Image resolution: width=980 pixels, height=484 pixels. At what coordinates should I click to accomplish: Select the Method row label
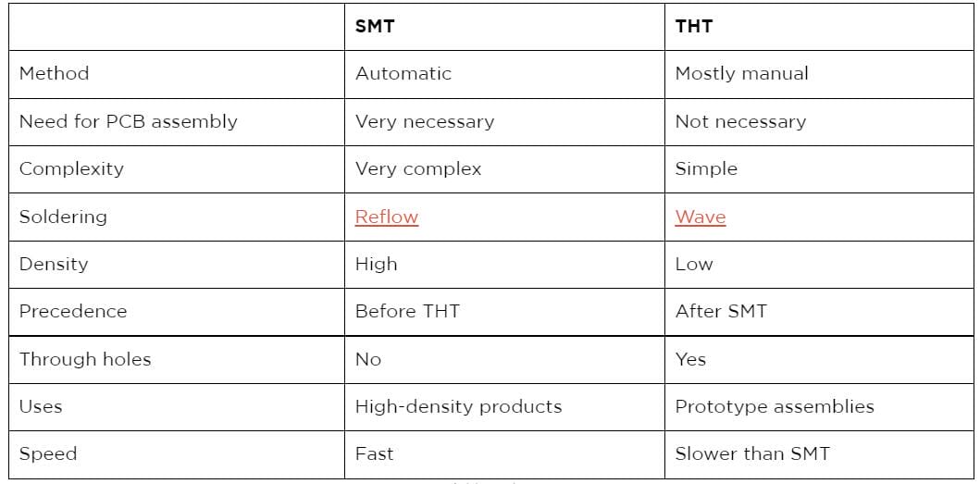coord(55,73)
